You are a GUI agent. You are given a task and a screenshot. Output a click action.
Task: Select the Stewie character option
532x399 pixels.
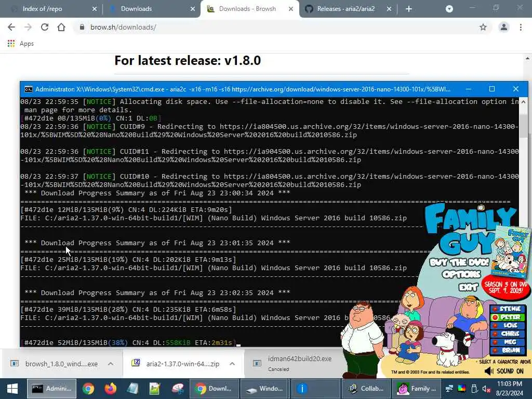pyautogui.click(x=508, y=309)
